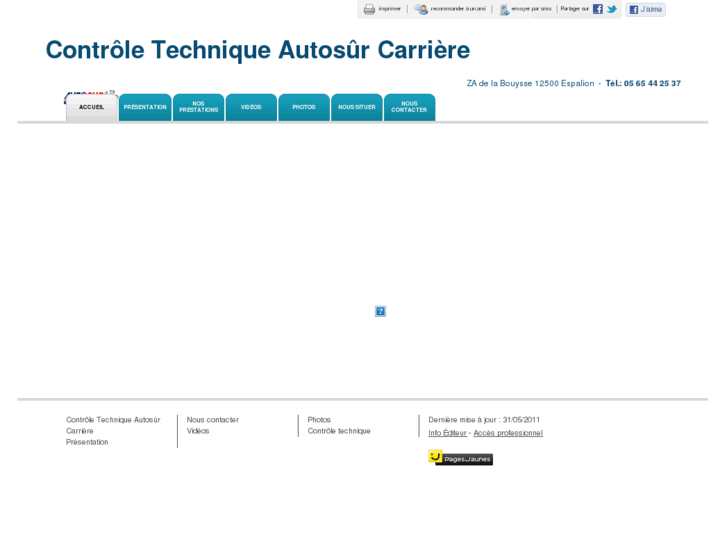Image resolution: width=727 pixels, height=545 pixels.
Task: Open the footer Photos link
Action: coord(319,420)
